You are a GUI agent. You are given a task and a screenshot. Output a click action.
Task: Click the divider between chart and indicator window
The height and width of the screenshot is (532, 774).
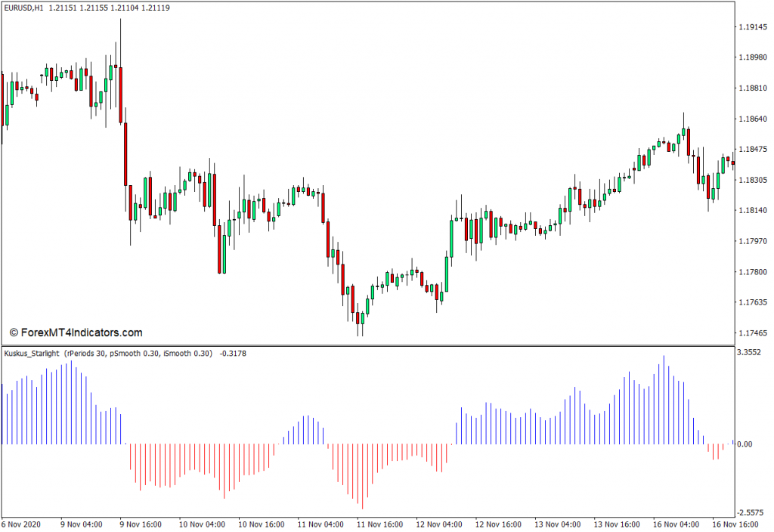coord(367,345)
